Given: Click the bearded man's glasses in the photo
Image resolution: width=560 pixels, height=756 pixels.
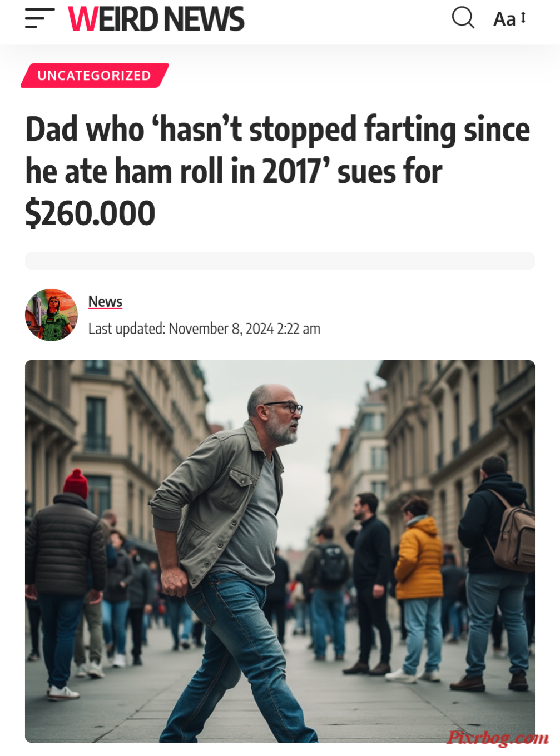Looking at the screenshot, I should (x=285, y=407).
